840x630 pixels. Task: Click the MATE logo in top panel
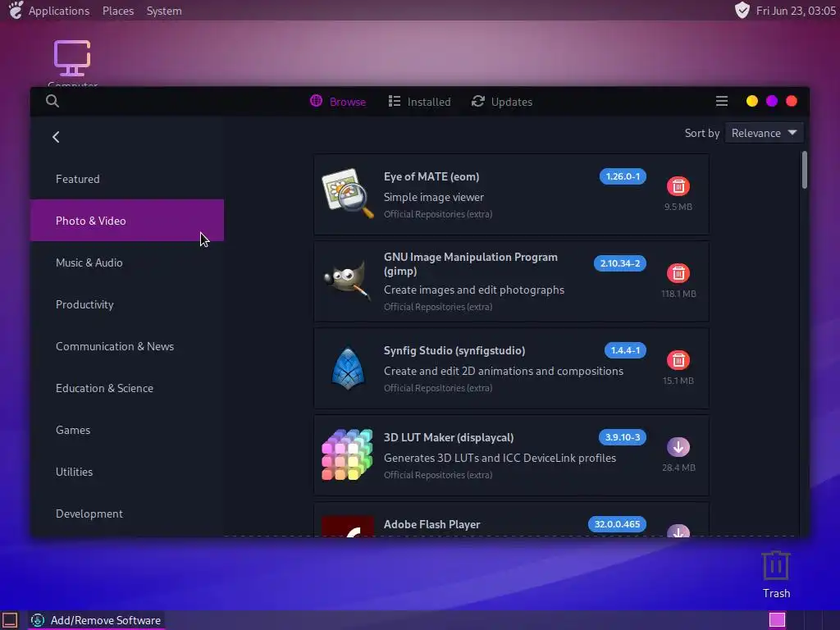pyautogui.click(x=16, y=10)
